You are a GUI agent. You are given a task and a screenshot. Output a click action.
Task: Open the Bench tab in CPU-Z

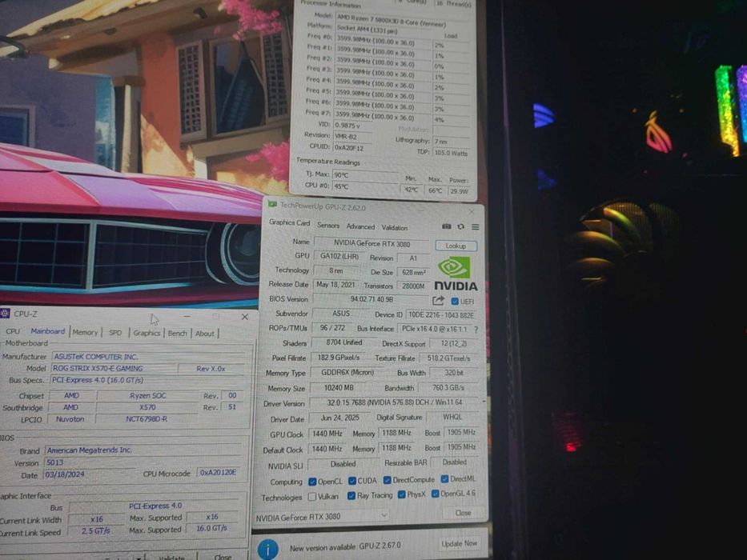tap(177, 334)
